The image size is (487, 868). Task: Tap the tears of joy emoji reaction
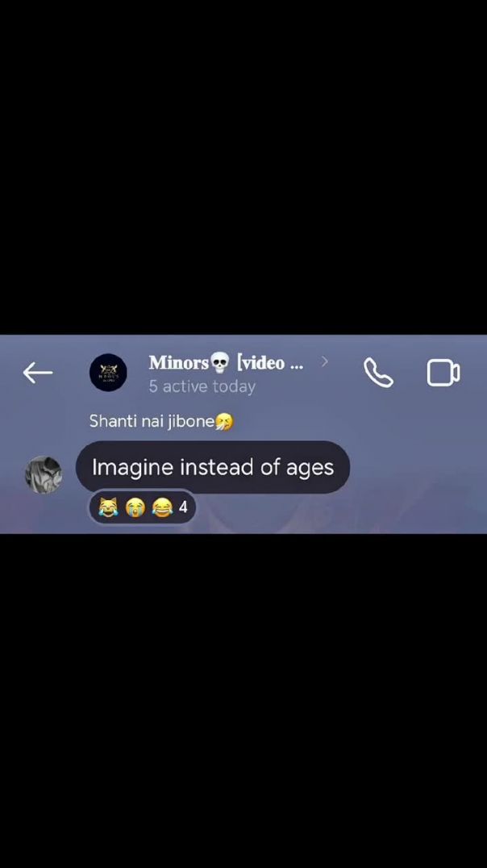pos(162,507)
